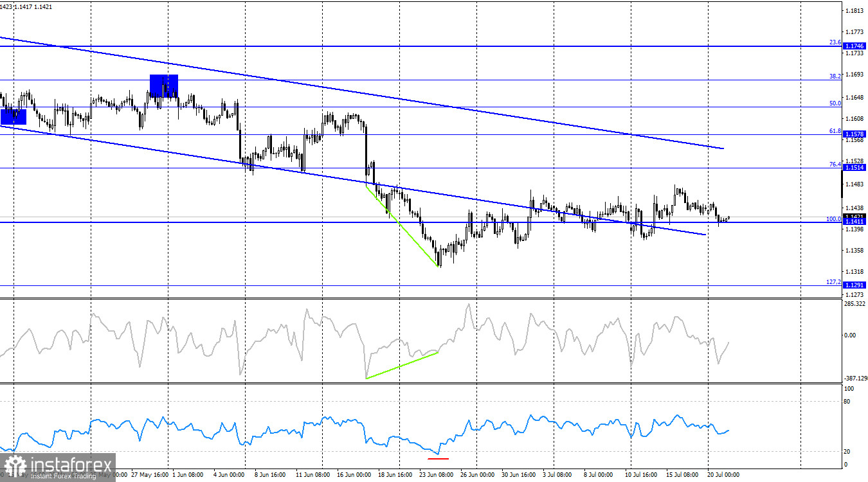Click the 1.1358 price axis value
Screen dimensions: 868x482
tap(854, 251)
